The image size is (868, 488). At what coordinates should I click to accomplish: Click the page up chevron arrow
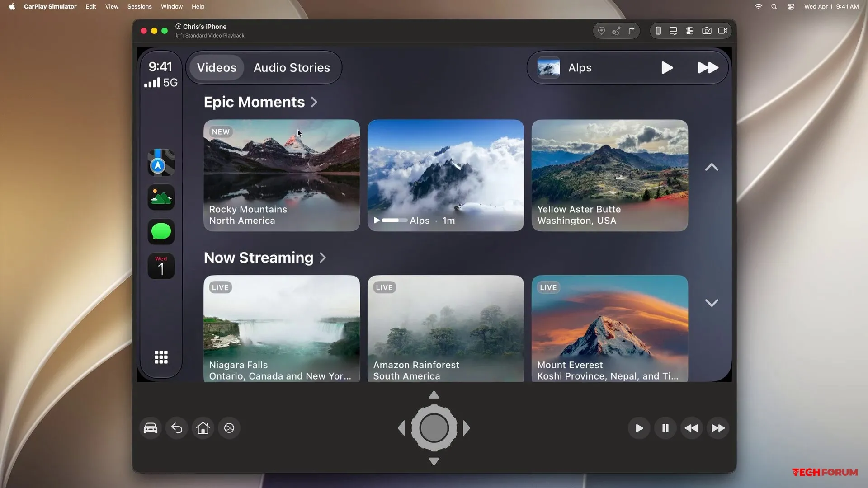712,167
